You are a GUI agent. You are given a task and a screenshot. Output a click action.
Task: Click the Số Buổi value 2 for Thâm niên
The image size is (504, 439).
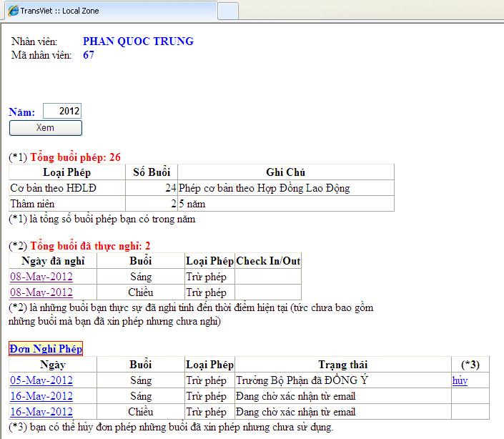152,204
